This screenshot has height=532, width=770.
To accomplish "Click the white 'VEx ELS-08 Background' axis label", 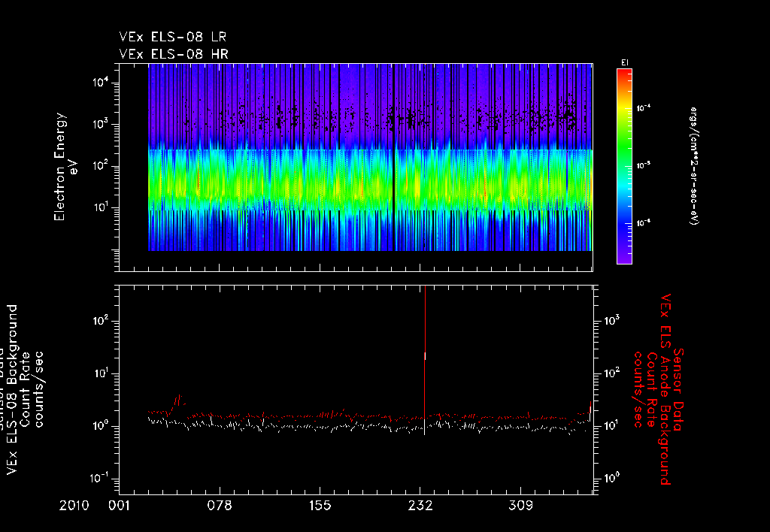I will [12, 390].
